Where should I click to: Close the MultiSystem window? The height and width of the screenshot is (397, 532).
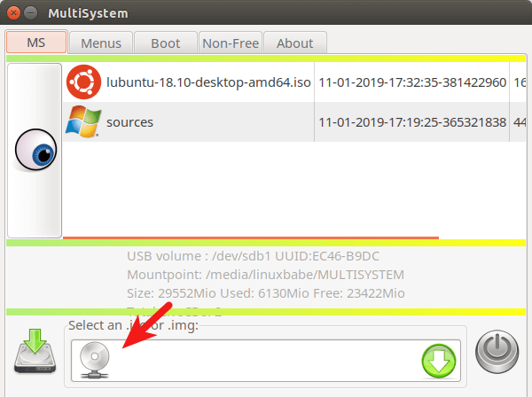[13, 13]
